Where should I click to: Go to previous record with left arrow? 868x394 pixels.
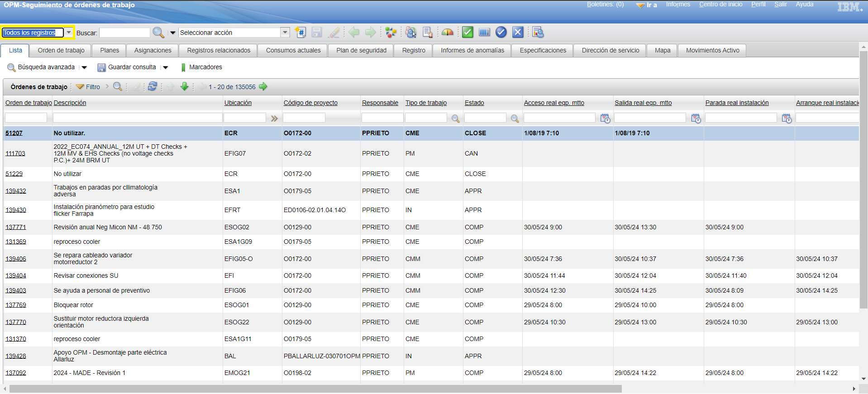354,32
